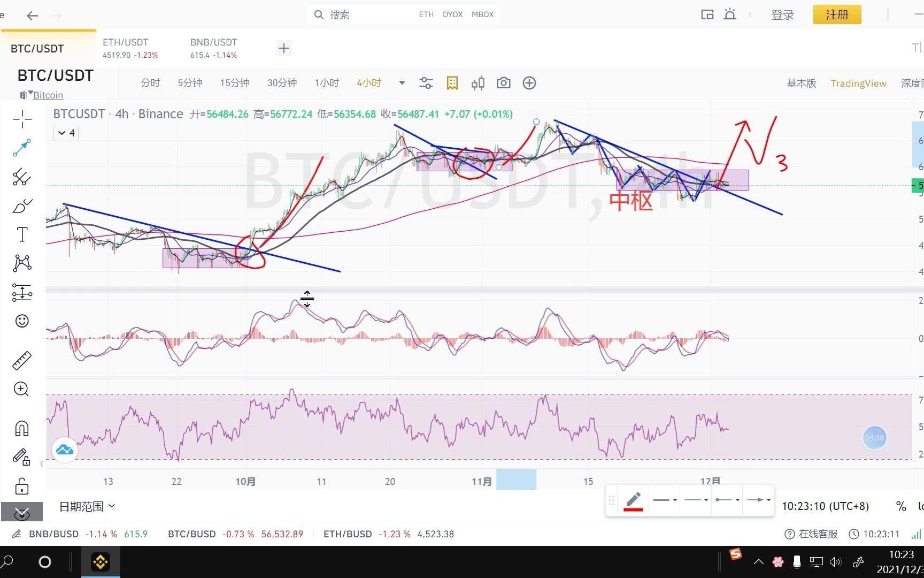Open Binance app in Windows taskbar
Viewport: 924px width, 578px height.
[x=101, y=562]
